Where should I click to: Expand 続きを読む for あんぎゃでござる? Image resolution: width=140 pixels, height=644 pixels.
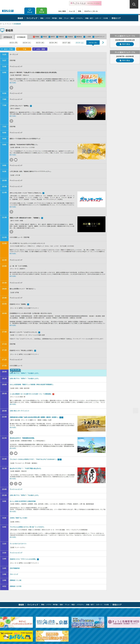(13, 479)
